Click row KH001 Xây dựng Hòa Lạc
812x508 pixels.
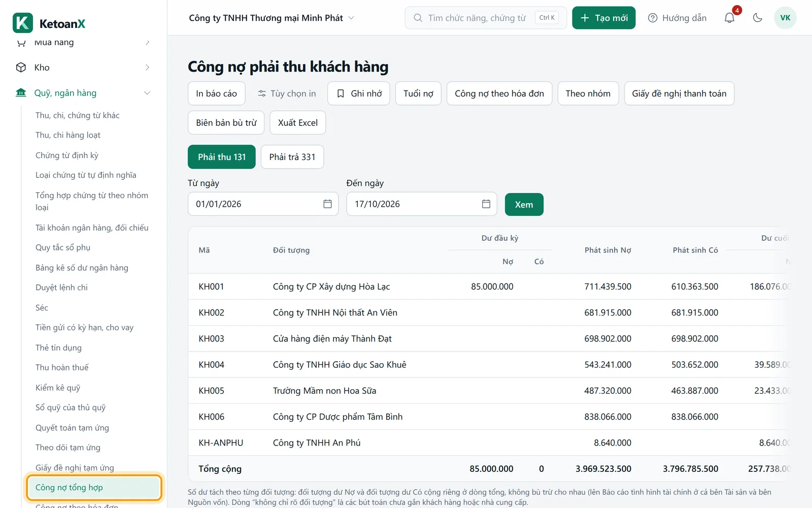pyautogui.click(x=490, y=287)
